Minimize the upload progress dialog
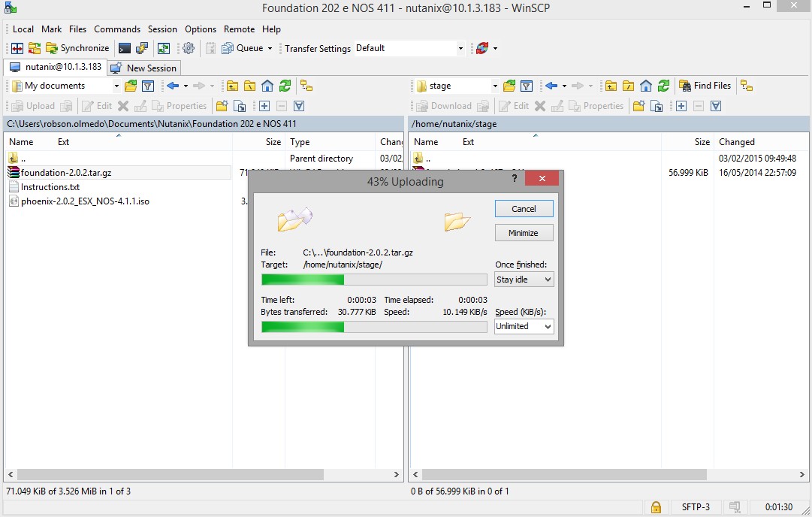 [524, 233]
